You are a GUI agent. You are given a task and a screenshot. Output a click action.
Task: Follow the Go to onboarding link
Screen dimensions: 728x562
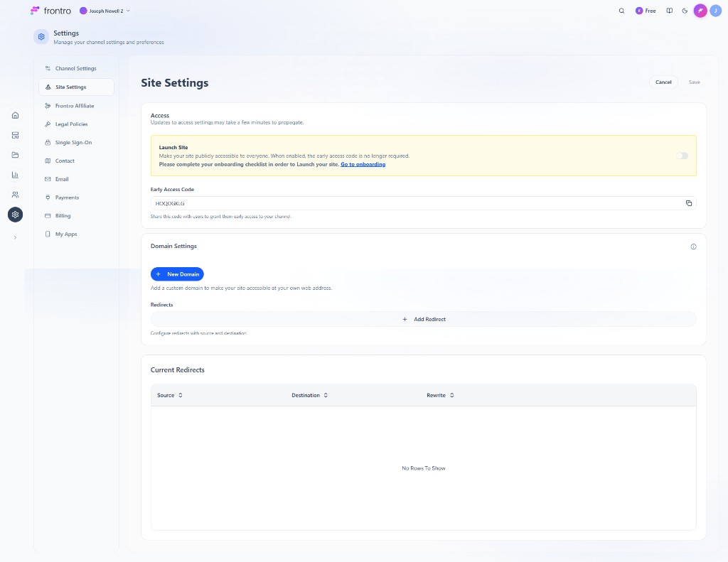(x=363, y=164)
